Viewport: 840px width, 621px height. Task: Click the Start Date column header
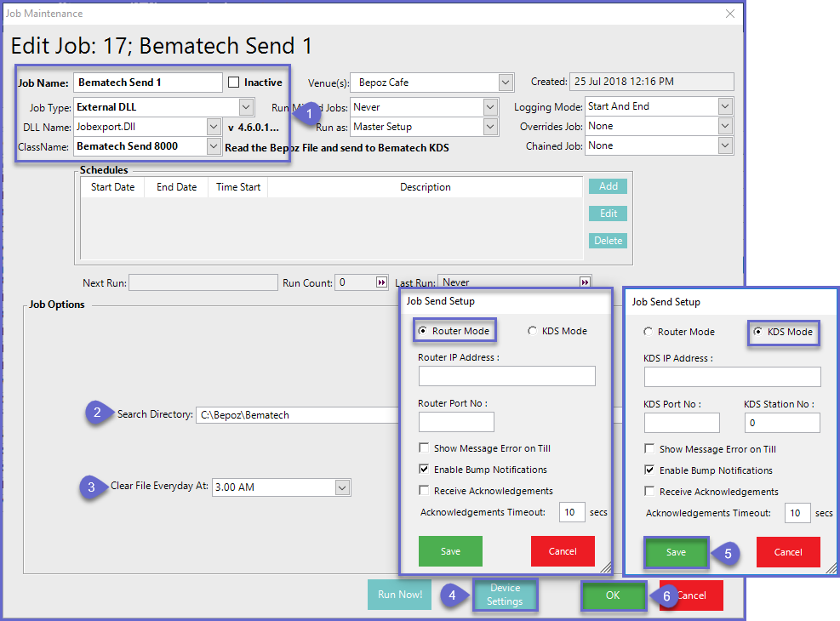pos(112,187)
